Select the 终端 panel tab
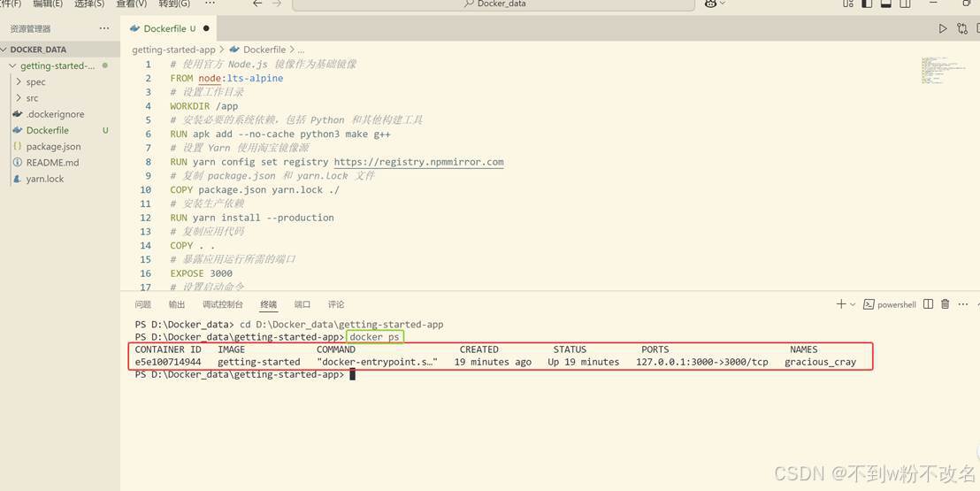The image size is (980, 491). click(269, 304)
